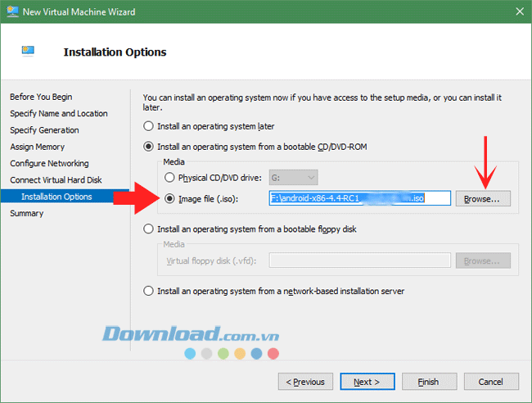Click the 'Next >' button

[367, 382]
